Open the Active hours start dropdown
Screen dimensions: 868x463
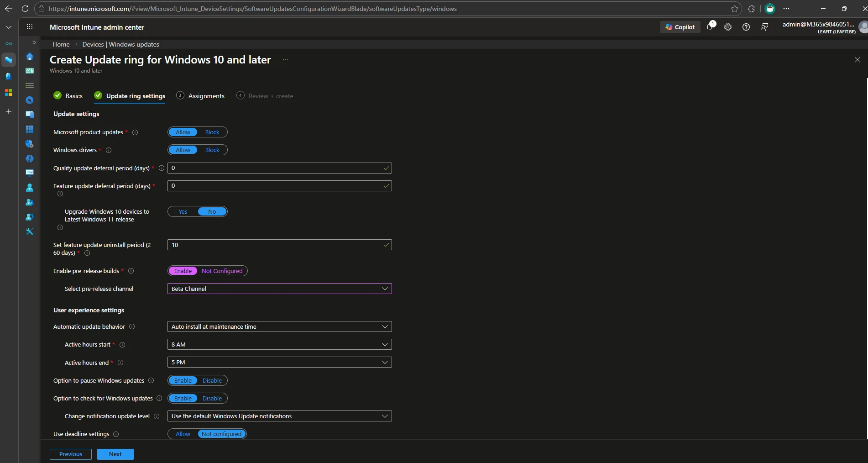click(280, 344)
